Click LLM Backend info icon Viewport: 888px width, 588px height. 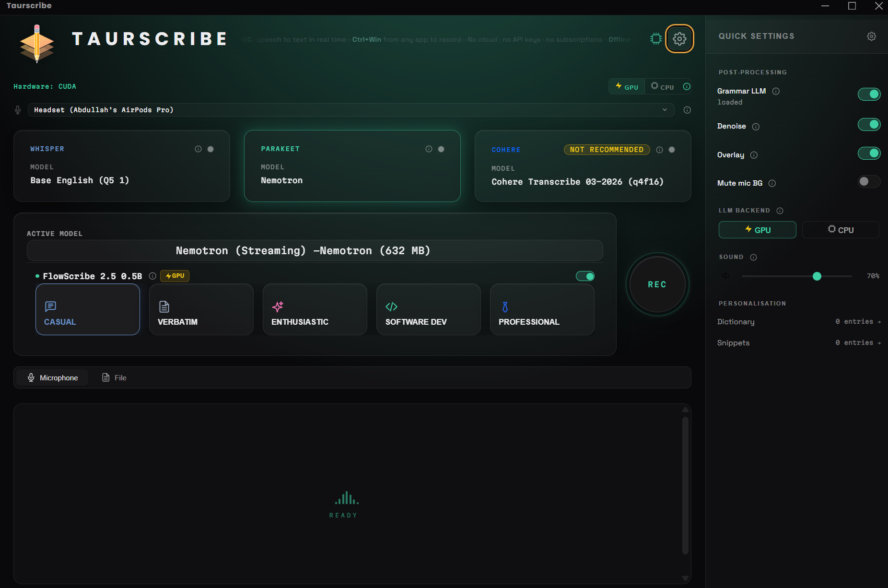(x=780, y=211)
